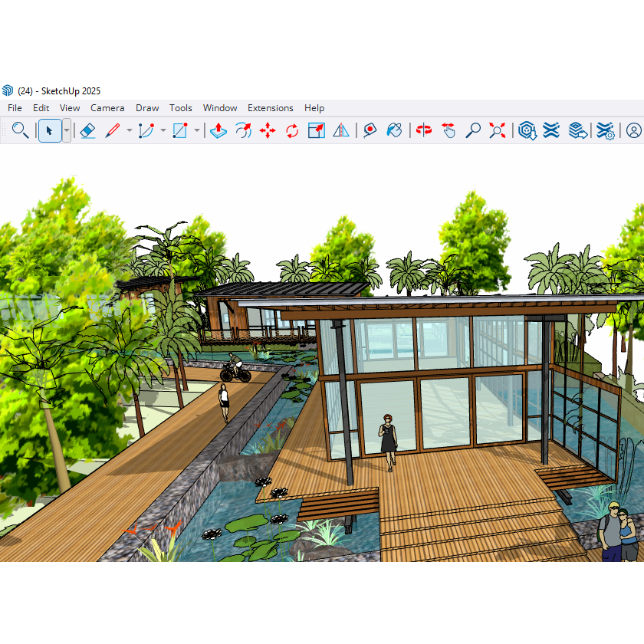The image size is (644, 644).
Task: Select the Zoom tool
Action: (473, 130)
